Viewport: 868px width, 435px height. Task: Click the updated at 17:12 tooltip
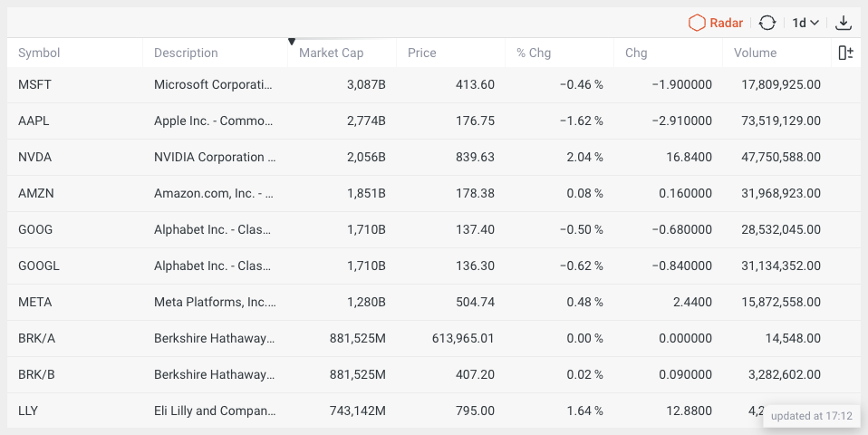[x=812, y=416]
